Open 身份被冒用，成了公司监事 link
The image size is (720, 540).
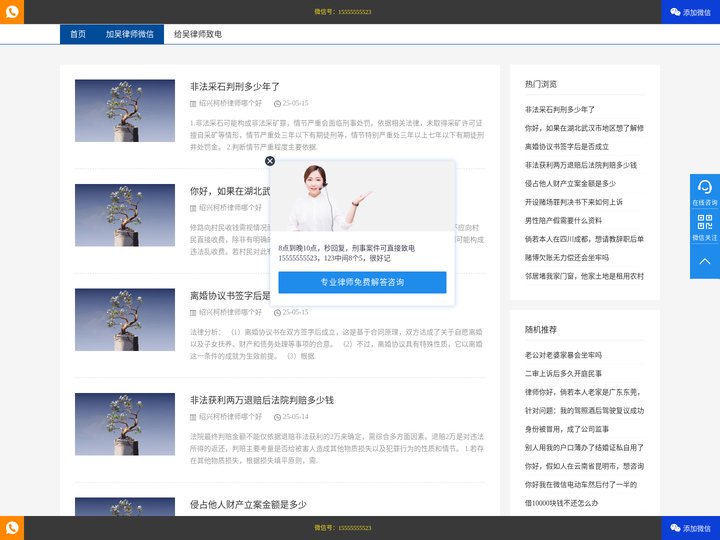click(x=567, y=429)
